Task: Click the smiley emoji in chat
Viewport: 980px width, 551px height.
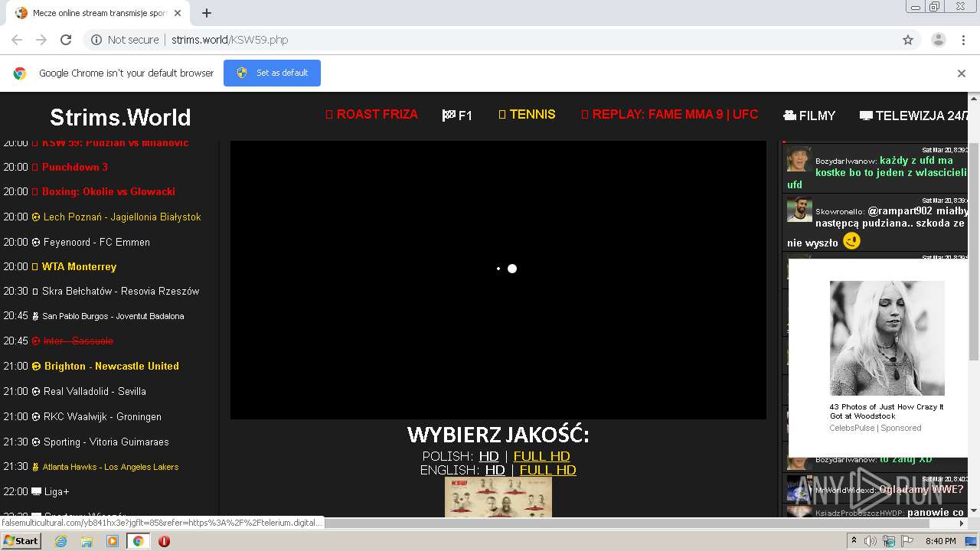Action: tap(851, 241)
